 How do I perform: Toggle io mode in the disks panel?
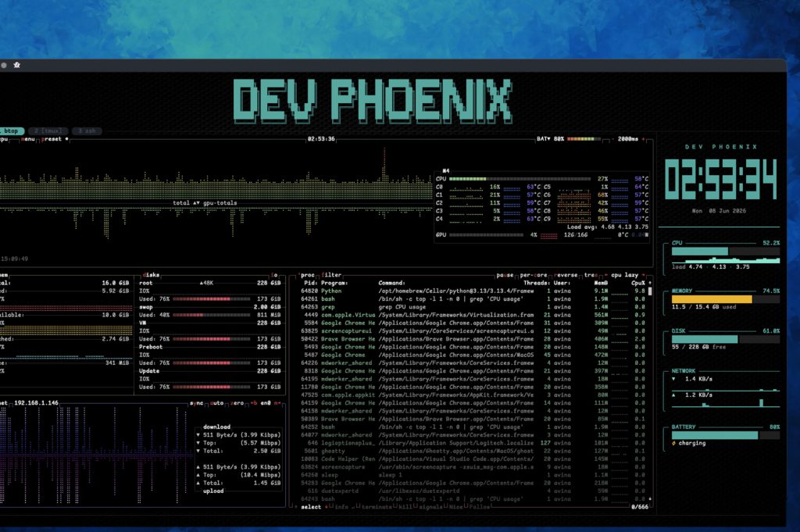274,275
